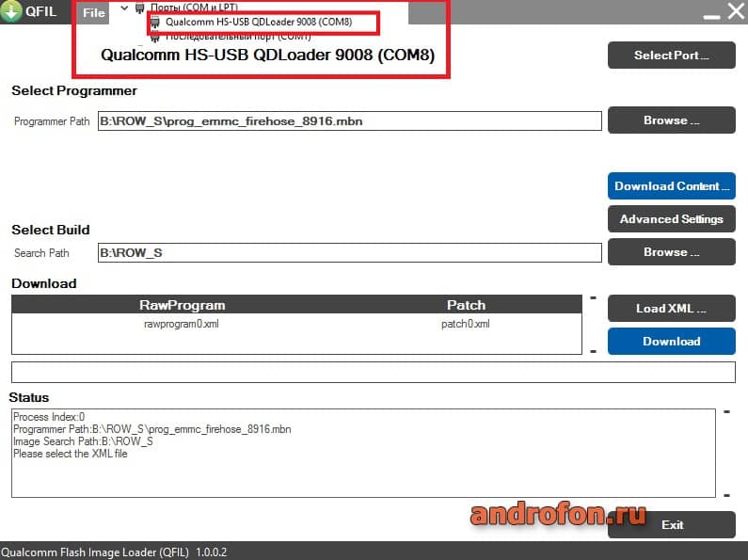Click the Image Search Path status line
This screenshot has height=560, width=748.
click(x=83, y=441)
